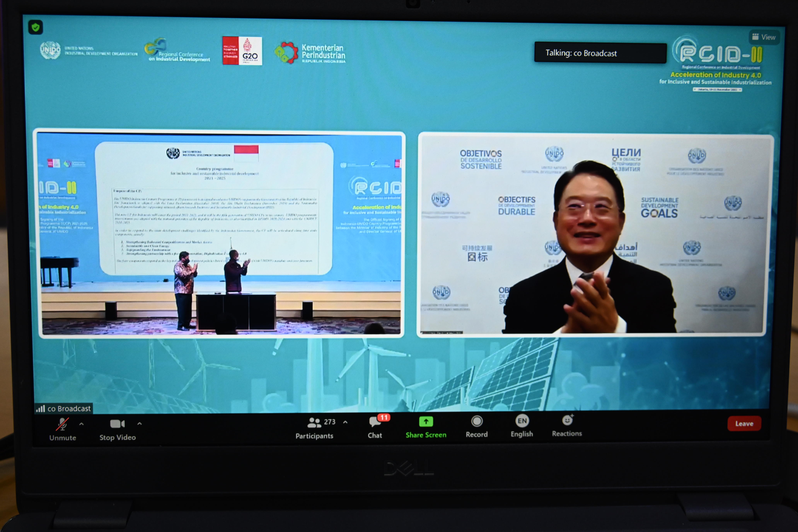This screenshot has height=532, width=798.
Task: Start recording with the Record button
Action: click(476, 427)
